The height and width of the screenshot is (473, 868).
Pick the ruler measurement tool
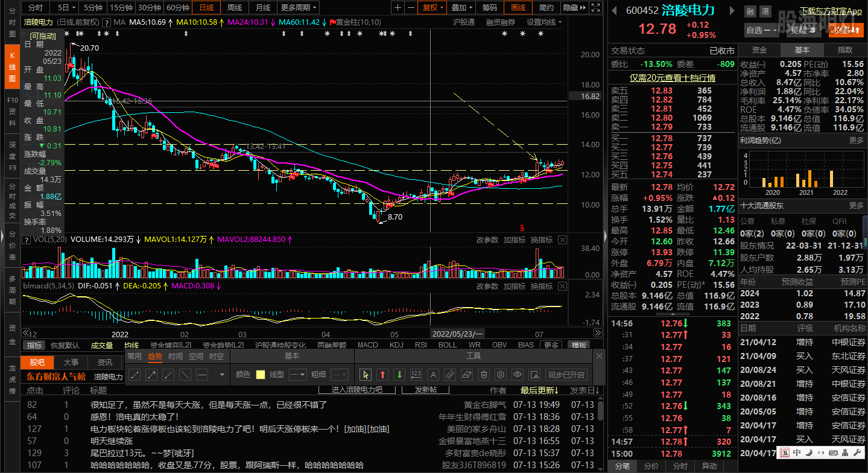click(x=449, y=375)
